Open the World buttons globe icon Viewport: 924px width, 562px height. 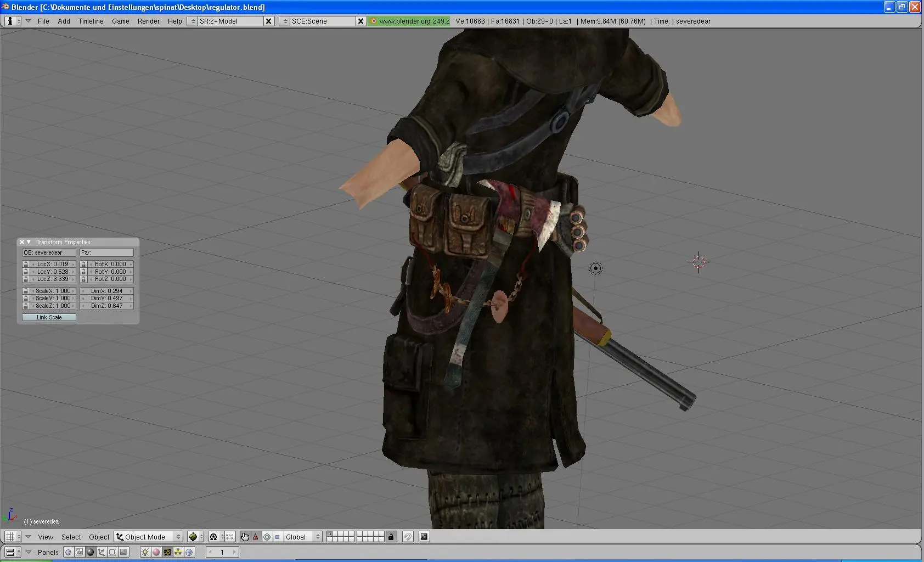(x=189, y=552)
